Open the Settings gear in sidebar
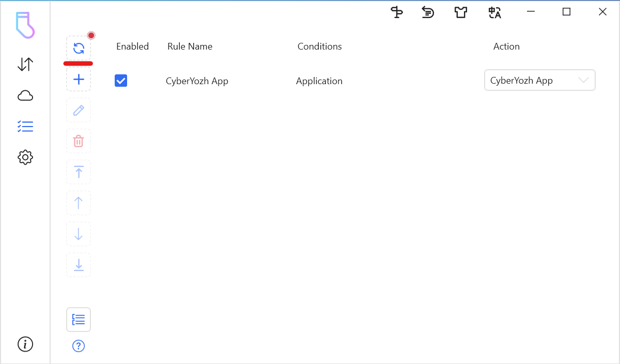The image size is (620, 364). [25, 157]
